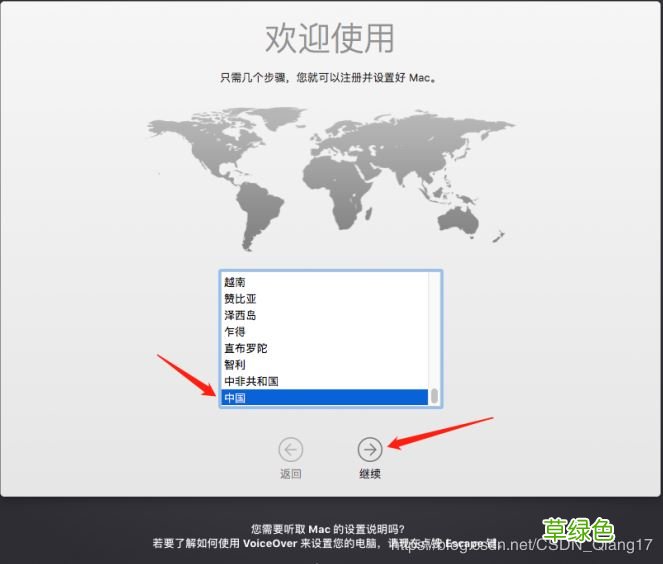Click the Continue arrow icon

point(370,449)
